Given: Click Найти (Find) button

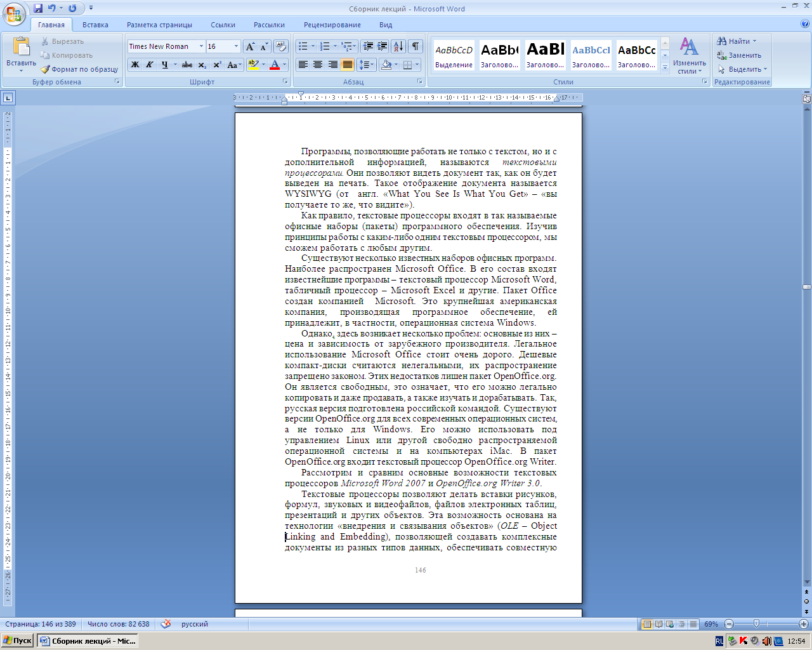Looking at the screenshot, I should (737, 41).
